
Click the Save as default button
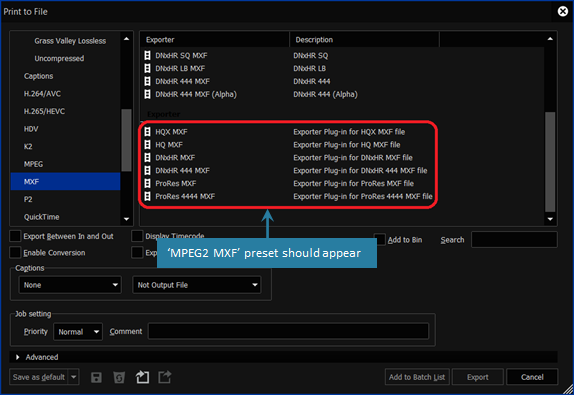(x=39, y=377)
